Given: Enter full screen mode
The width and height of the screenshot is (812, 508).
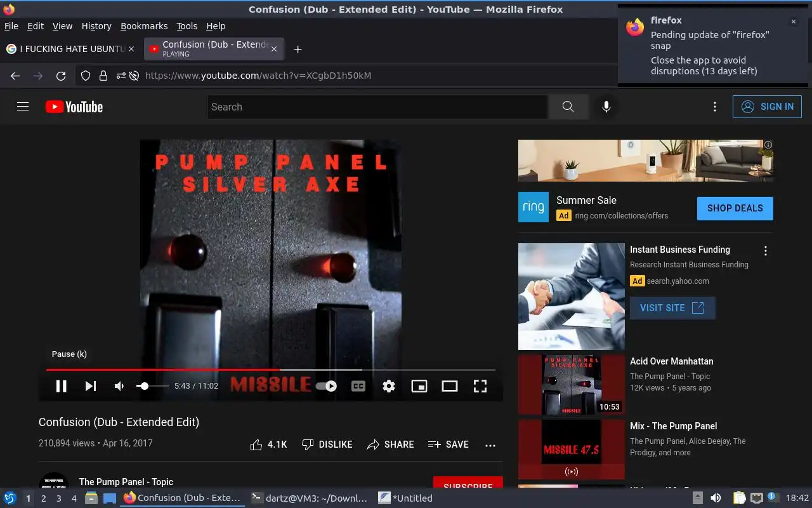Looking at the screenshot, I should [x=480, y=385].
